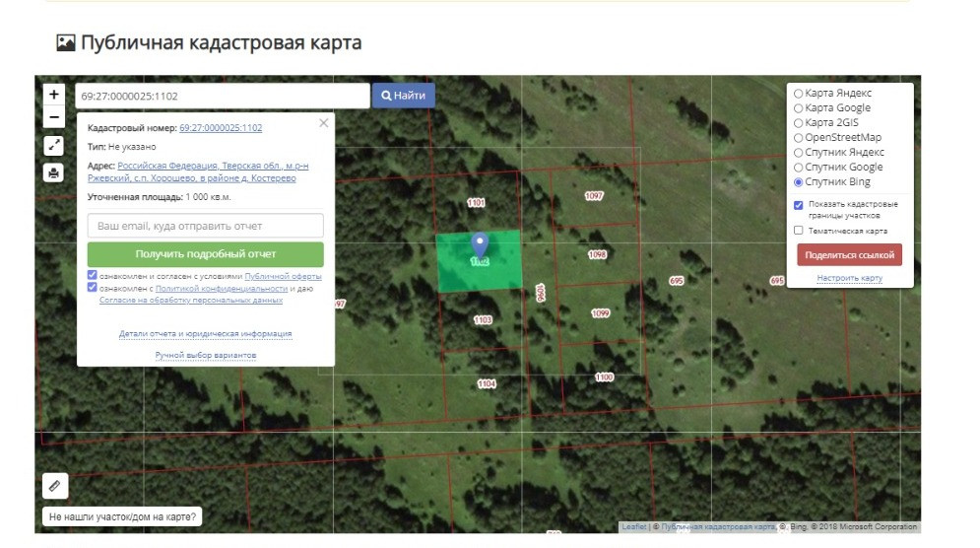Select OpenStreetMap base layer
This screenshot has width=980, height=548.
[798, 138]
